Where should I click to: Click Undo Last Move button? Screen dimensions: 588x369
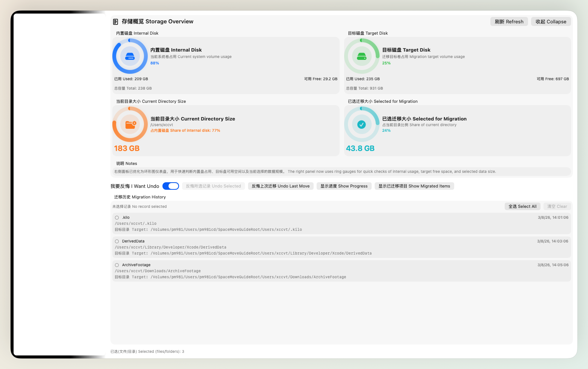point(280,186)
